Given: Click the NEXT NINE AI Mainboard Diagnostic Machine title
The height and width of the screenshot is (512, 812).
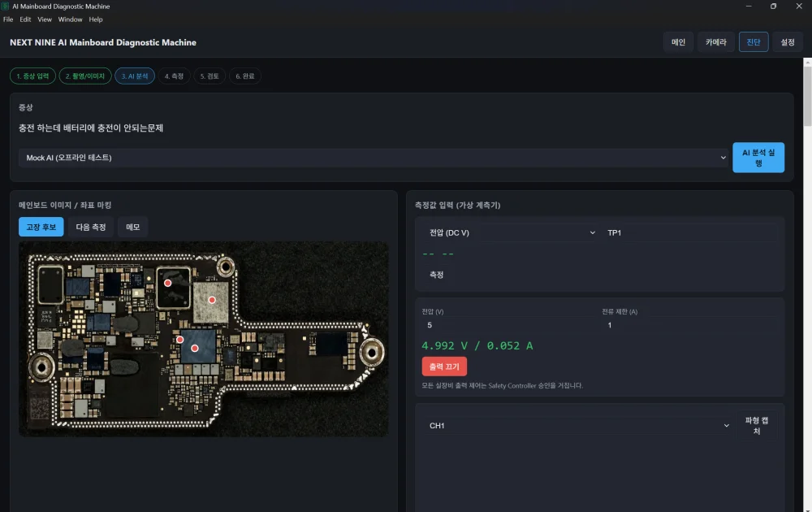Looking at the screenshot, I should (103, 42).
